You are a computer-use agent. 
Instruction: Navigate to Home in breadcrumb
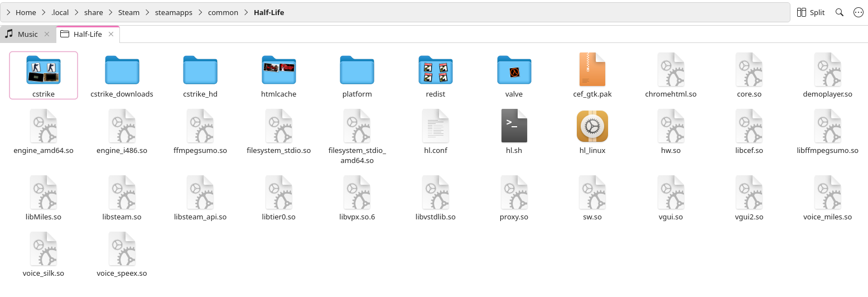coord(26,12)
